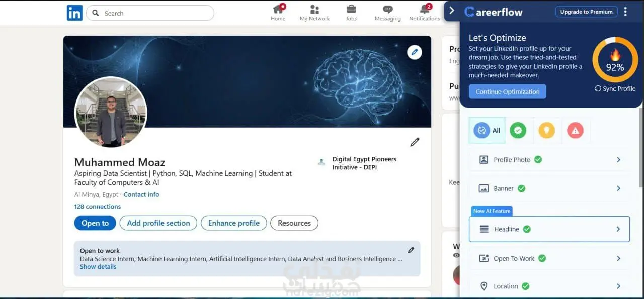Click the Enhance profile button
The height and width of the screenshot is (299, 644).
(234, 223)
